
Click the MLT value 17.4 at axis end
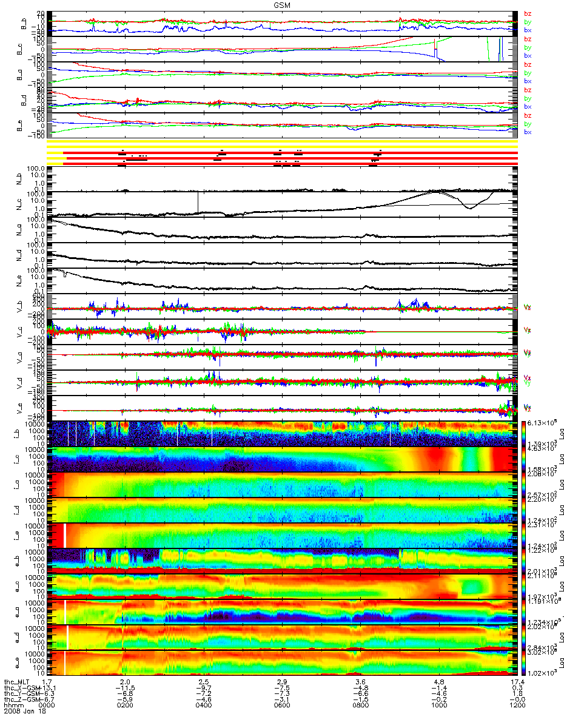click(517, 682)
